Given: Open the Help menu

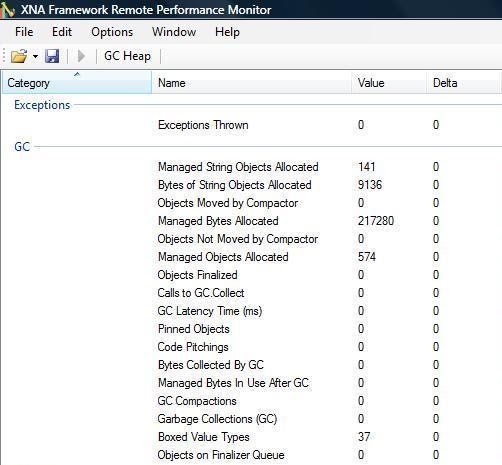Looking at the screenshot, I should [x=227, y=32].
